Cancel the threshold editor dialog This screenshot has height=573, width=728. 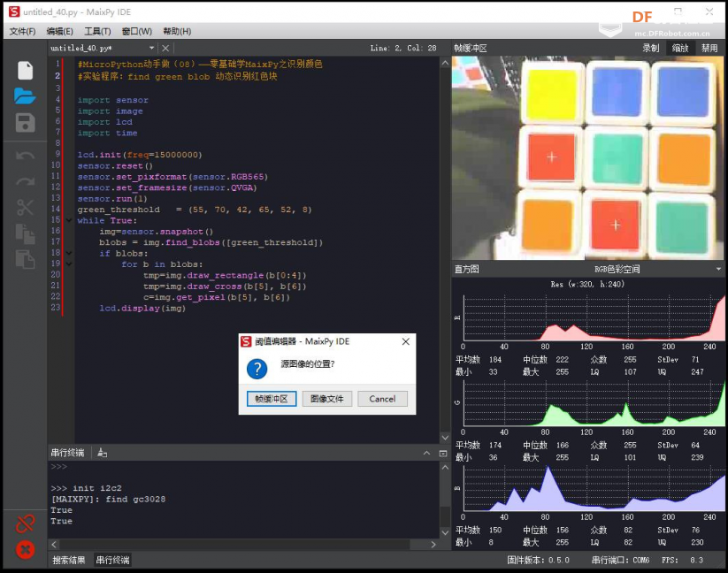382,399
